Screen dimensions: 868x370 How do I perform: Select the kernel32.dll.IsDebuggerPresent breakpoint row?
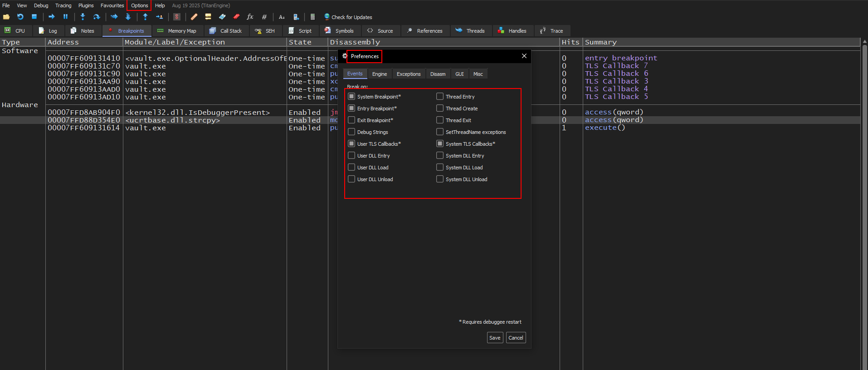[430, 112]
